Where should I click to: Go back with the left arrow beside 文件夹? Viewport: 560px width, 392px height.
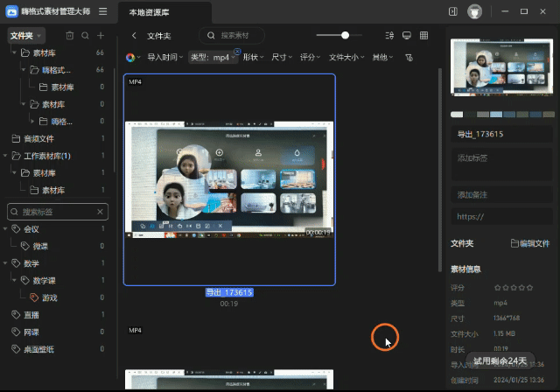pos(134,35)
